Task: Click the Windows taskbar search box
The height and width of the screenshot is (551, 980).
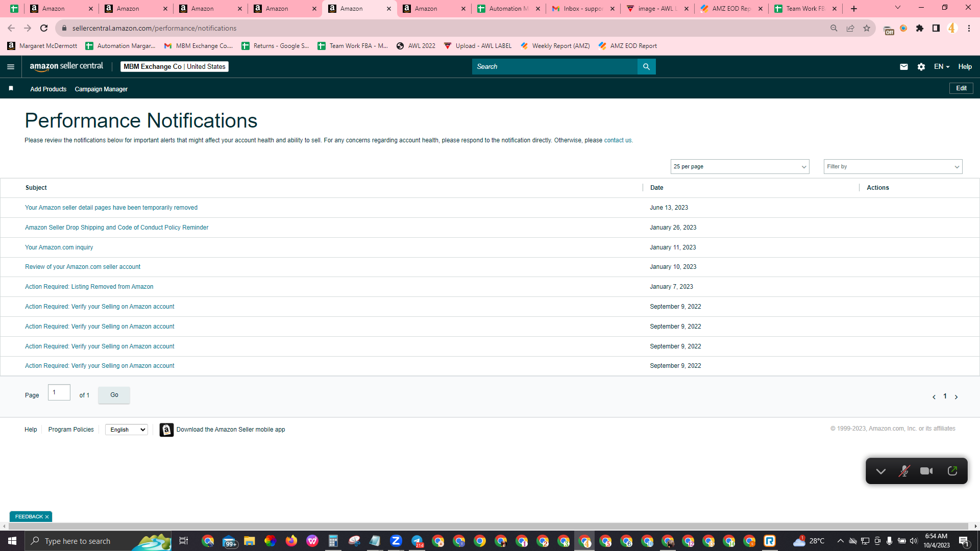Action: (98, 541)
